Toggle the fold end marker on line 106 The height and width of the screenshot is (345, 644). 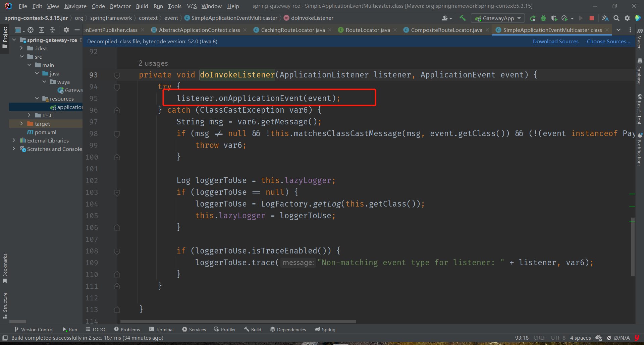tap(117, 227)
